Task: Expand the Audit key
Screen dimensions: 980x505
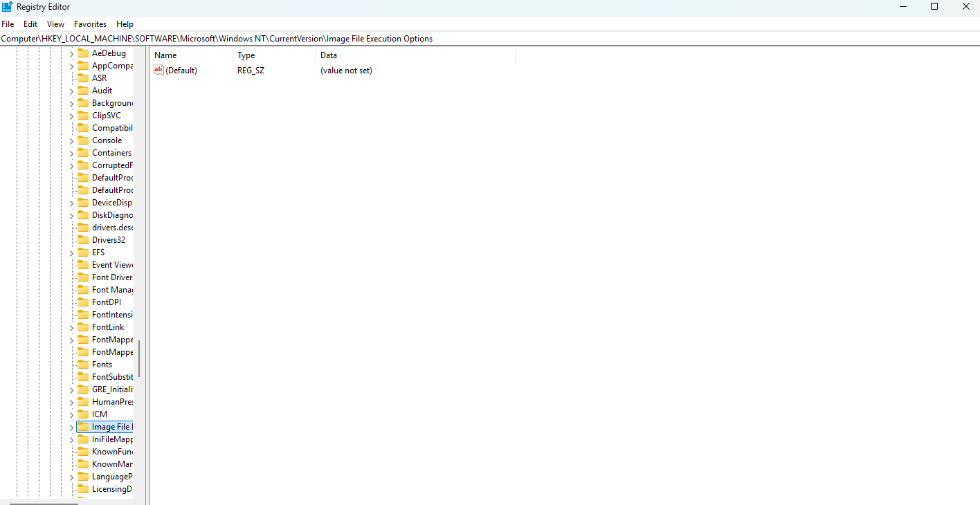Action: (71, 91)
